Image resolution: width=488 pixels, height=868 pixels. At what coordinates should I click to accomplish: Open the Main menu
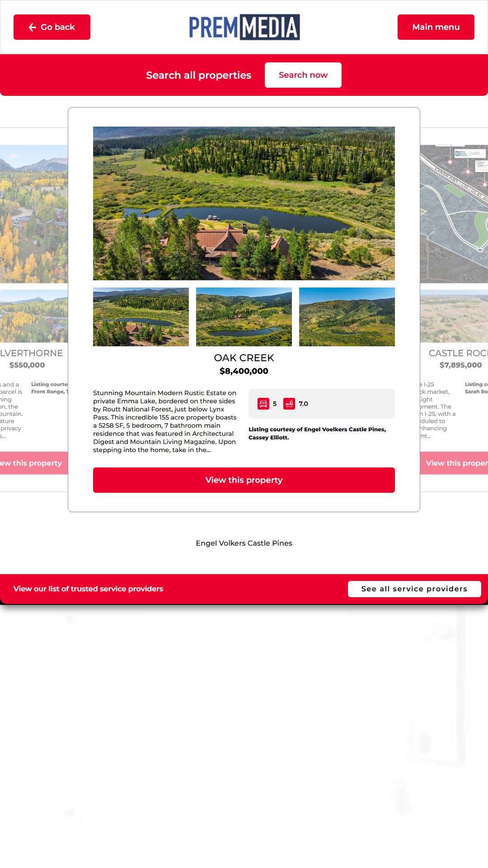(x=436, y=27)
